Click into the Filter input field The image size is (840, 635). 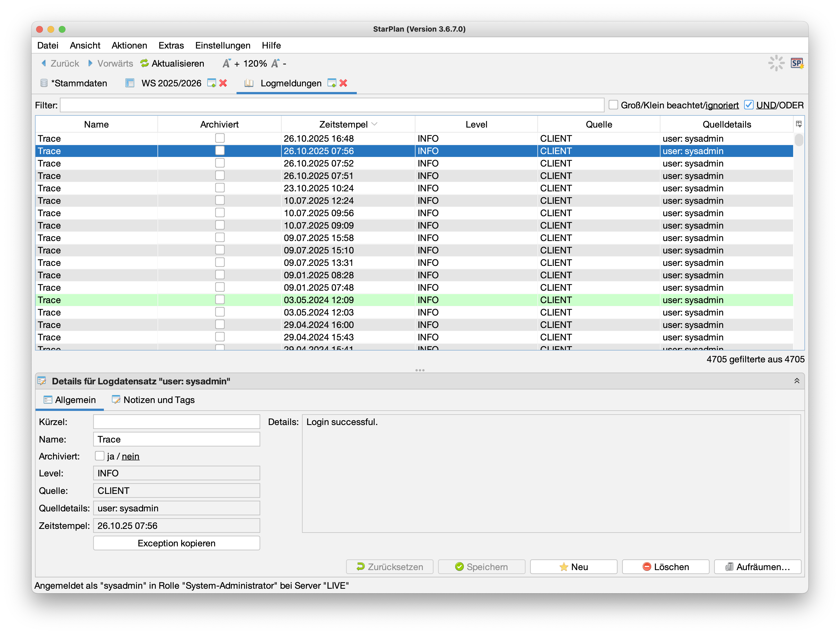[332, 105]
